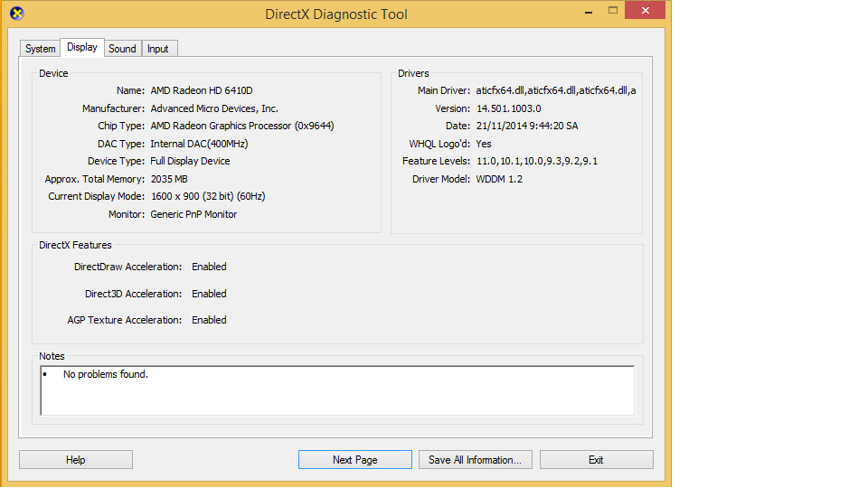Image resolution: width=868 pixels, height=488 pixels.
Task: Click Direct3D Acceleration 'Enabled' value
Action: (209, 294)
